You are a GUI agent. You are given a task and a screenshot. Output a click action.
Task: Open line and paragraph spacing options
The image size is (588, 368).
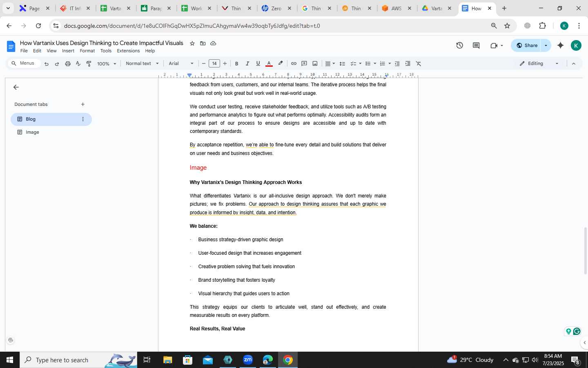tap(342, 64)
